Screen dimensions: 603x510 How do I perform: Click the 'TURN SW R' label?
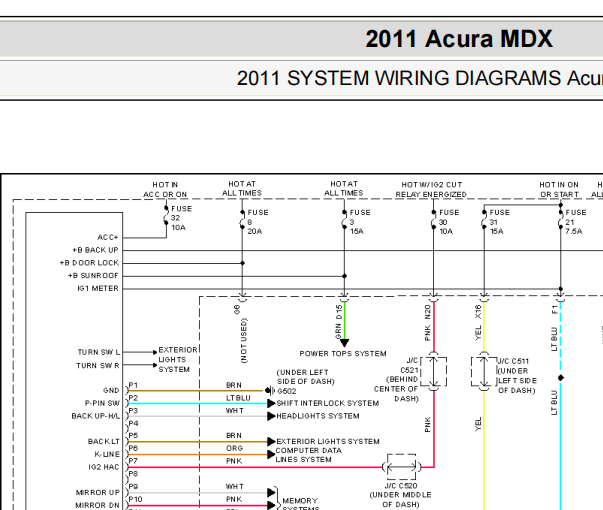click(x=98, y=365)
